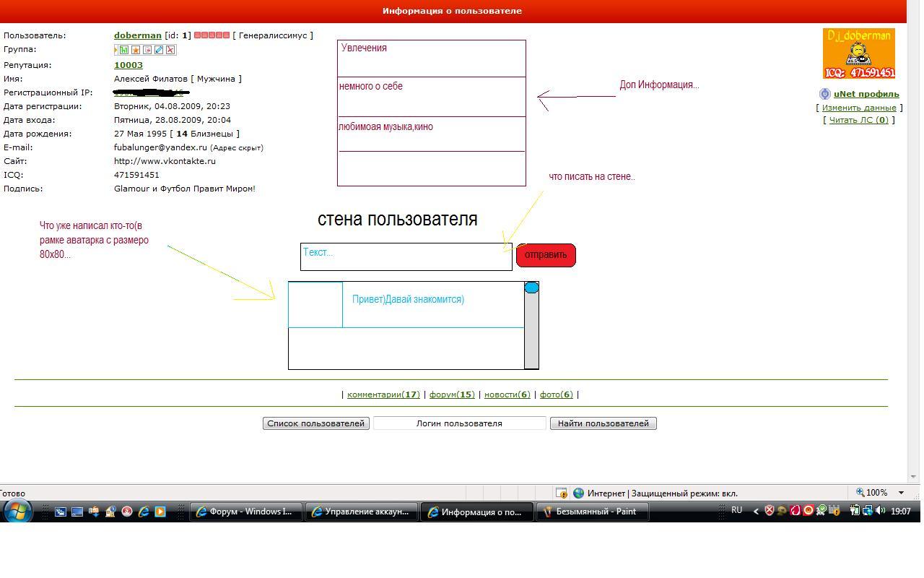Launch media player from quick launch
The width and height of the screenshot is (924, 578).
[160, 512]
